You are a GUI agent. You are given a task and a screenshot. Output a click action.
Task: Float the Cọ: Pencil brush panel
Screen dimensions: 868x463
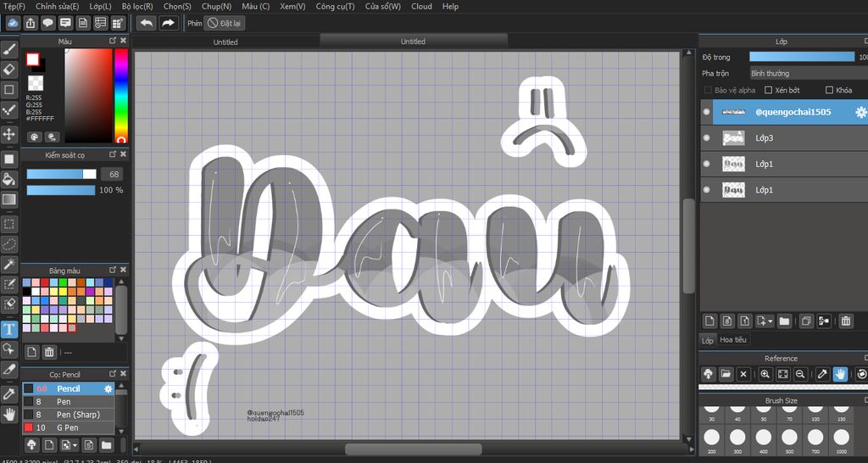113,374
